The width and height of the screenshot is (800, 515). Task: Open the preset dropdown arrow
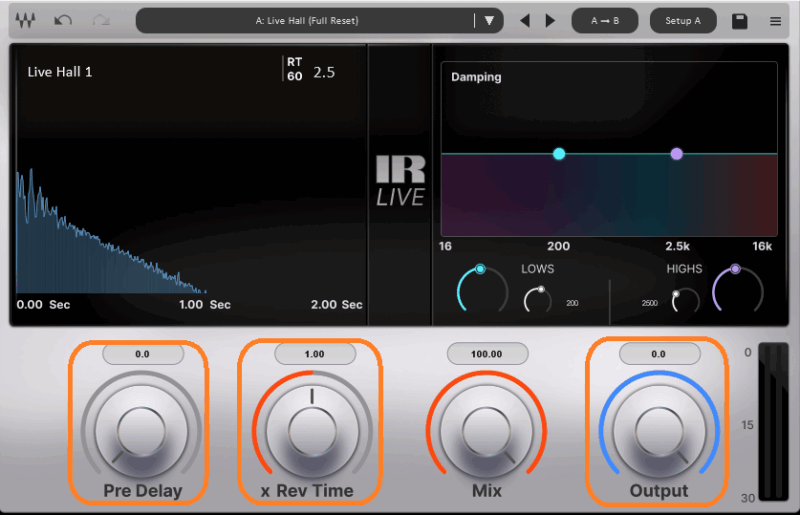(x=489, y=20)
